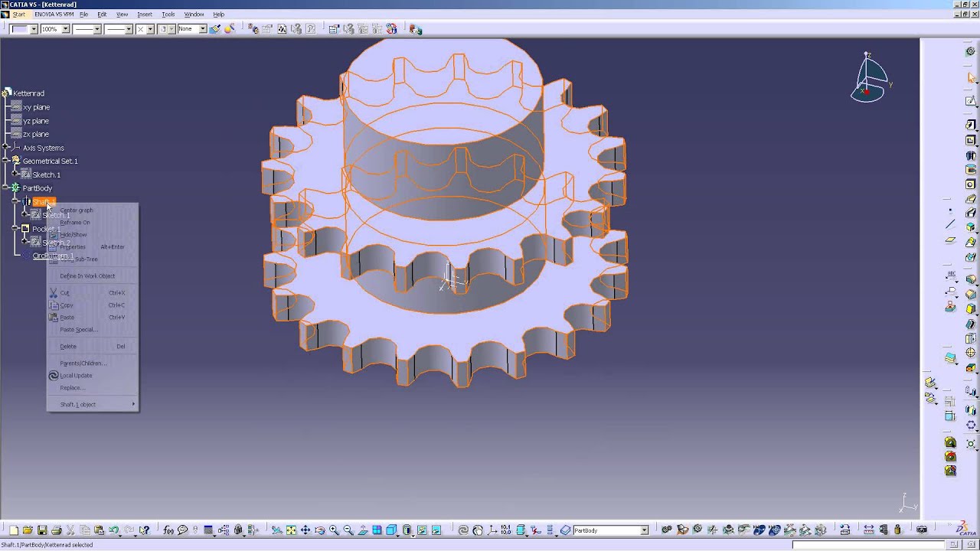This screenshot has width=980, height=551.
Task: Click the Swap Visible Space icon
Action: [436, 530]
